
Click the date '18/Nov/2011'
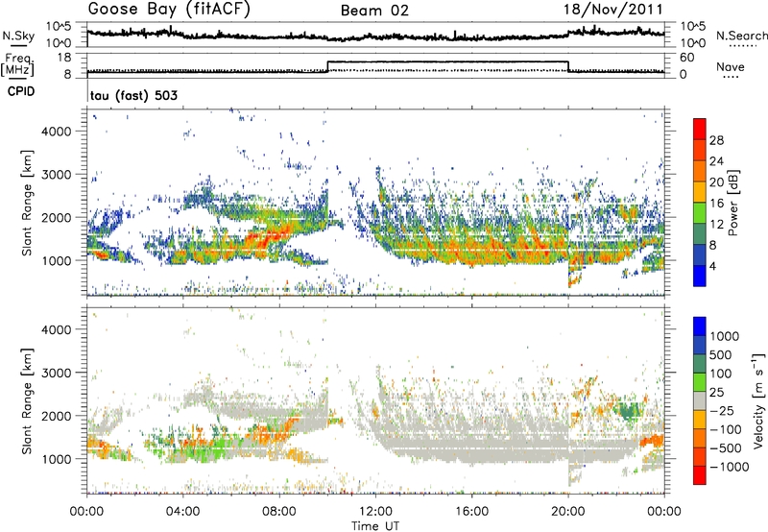click(613, 10)
